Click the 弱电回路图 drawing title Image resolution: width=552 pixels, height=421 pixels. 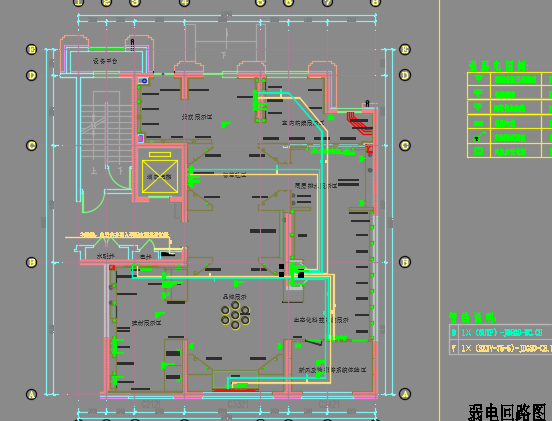[507, 412]
